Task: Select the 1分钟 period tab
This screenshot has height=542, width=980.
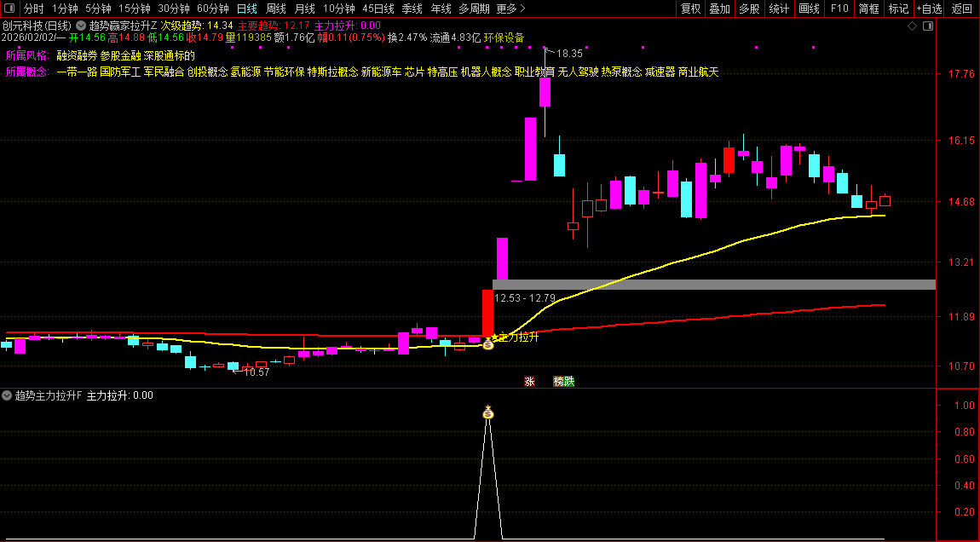Action: pos(65,9)
